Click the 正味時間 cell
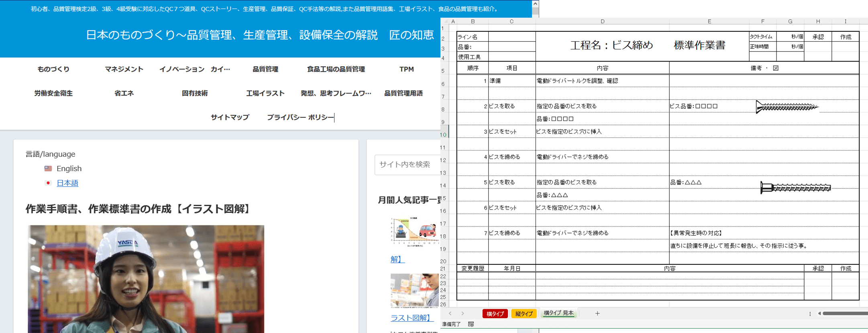 762,47
